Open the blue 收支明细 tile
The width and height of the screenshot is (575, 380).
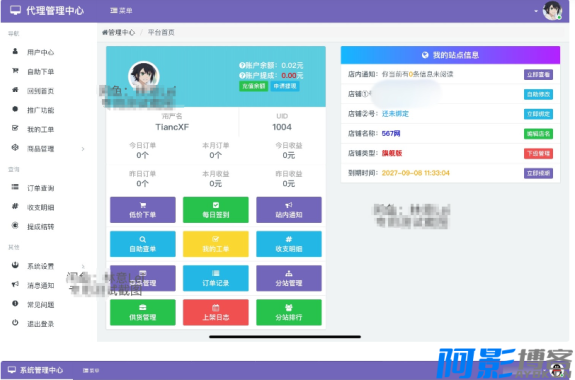point(289,244)
